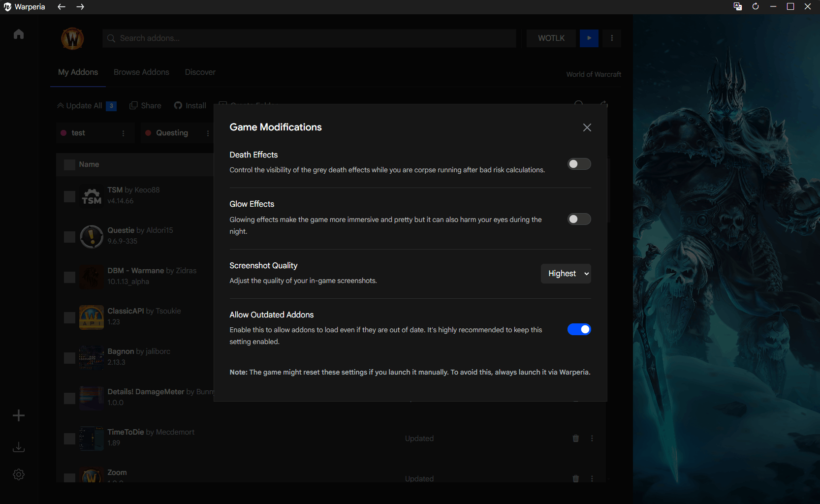Screen dimensions: 820x504
Task: Click the Name column header
Action: [x=89, y=164]
